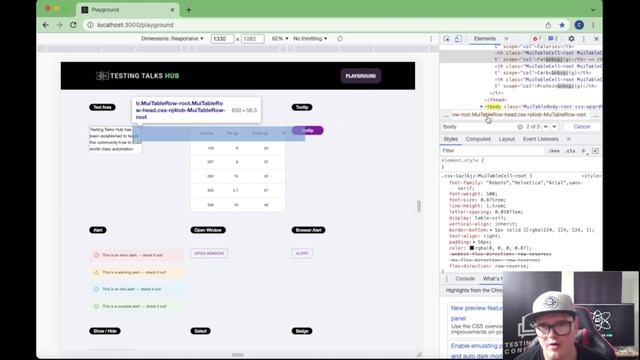The height and width of the screenshot is (360, 640).
Task: Expand the border-bottom property triangle
Action: 491,230
